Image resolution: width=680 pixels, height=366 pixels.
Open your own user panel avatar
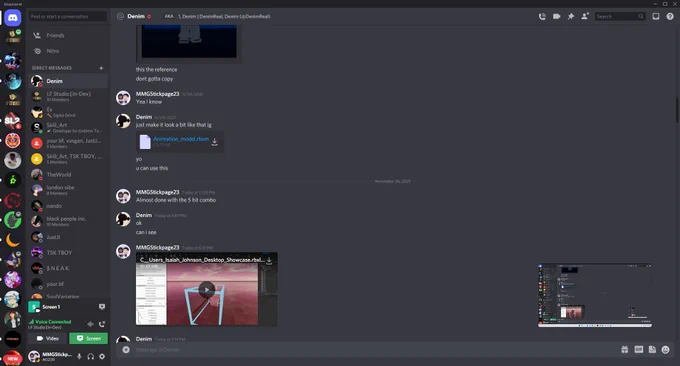34,356
